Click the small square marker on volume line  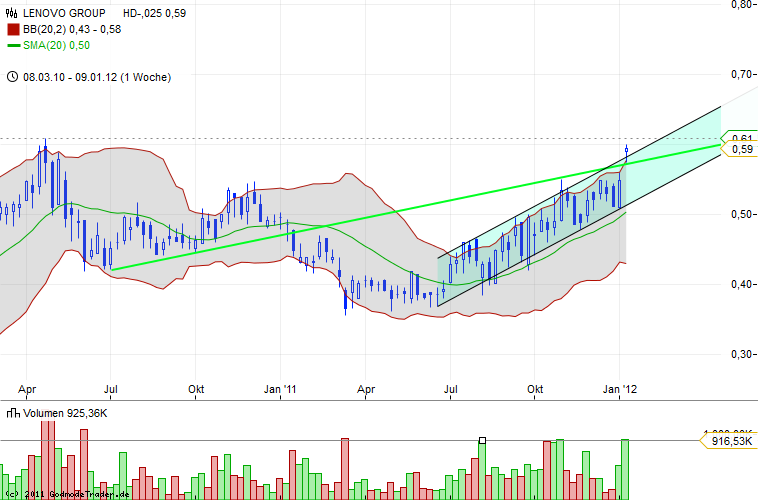coord(482,440)
